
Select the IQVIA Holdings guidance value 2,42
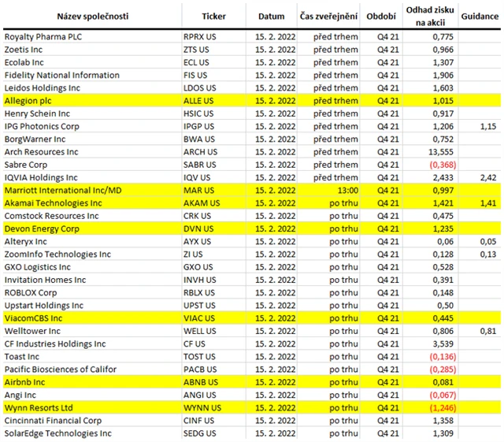[x=490, y=177]
